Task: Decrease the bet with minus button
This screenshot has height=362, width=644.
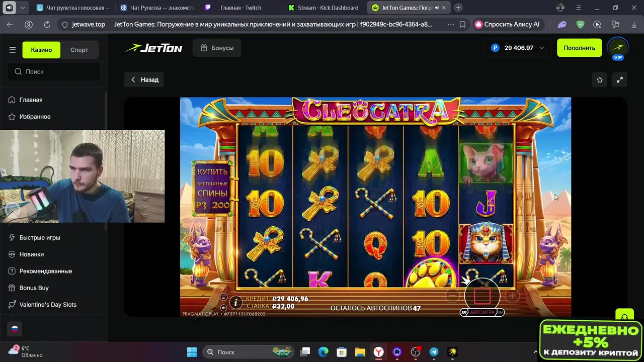Action: click(x=452, y=297)
